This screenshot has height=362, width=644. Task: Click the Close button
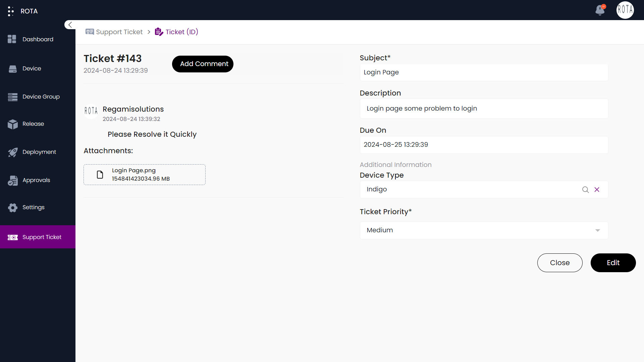coord(560,262)
